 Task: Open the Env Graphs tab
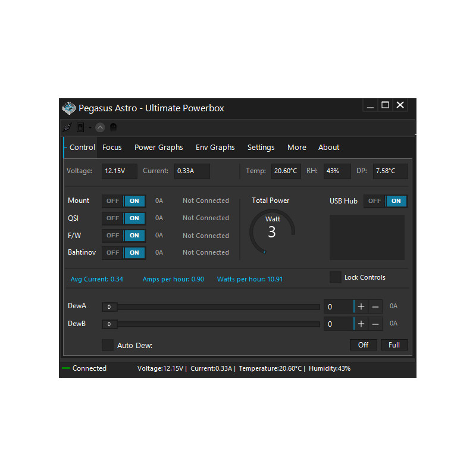click(215, 147)
